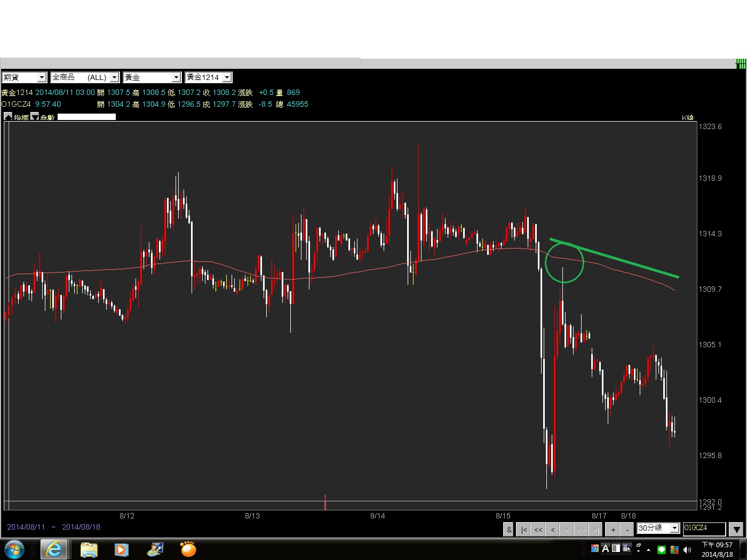The image size is (747, 560).
Task: Click the 8/15 date axis label
Action: tap(503, 516)
